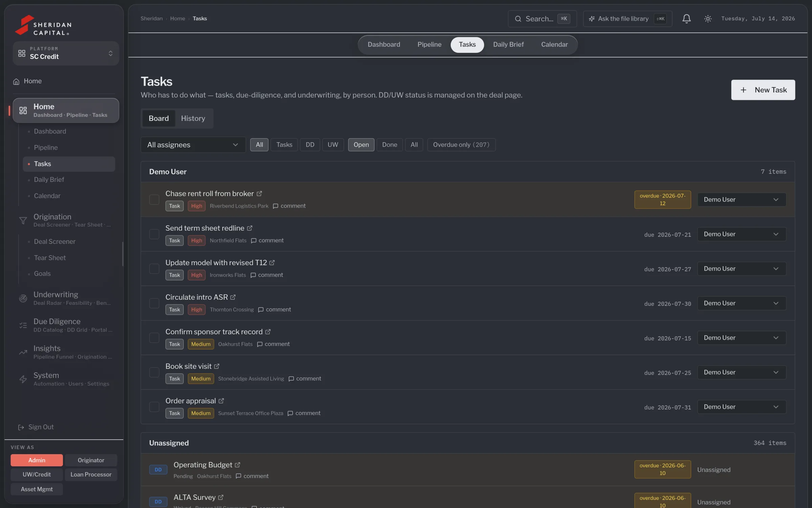This screenshot has width=812, height=508.
Task: Check off Send term sheet redline task
Action: coord(154,234)
